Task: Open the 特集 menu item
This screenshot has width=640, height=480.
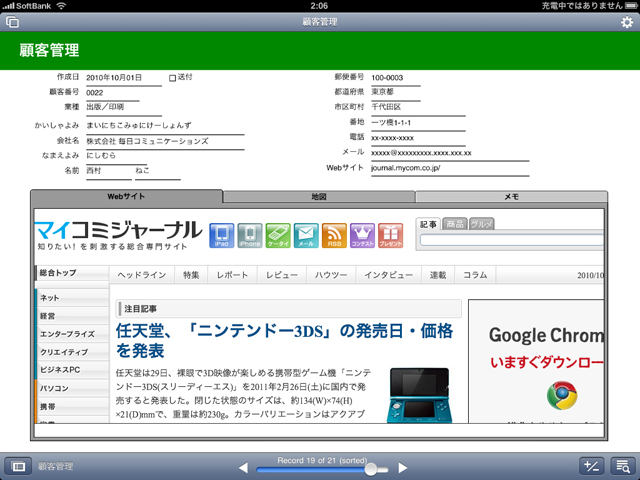Action: [191, 275]
